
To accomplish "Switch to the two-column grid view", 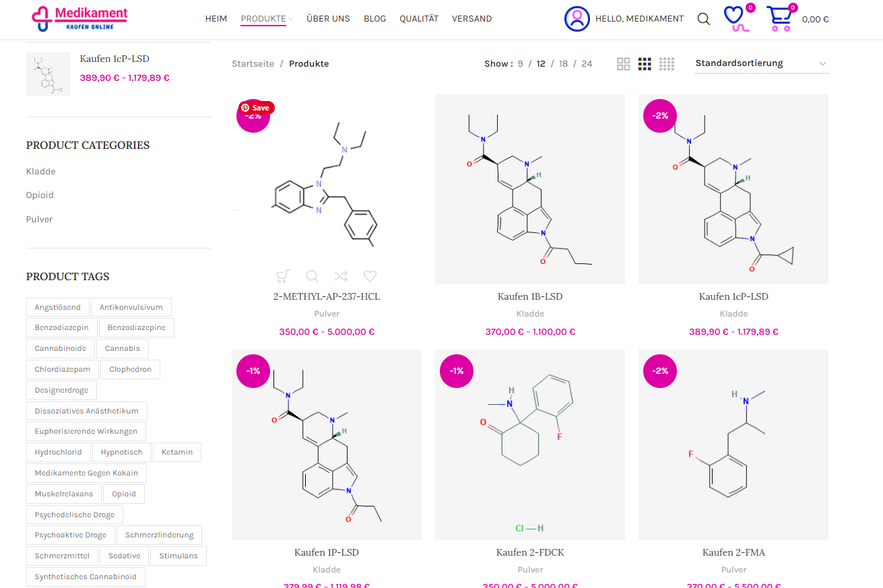I will pos(623,64).
